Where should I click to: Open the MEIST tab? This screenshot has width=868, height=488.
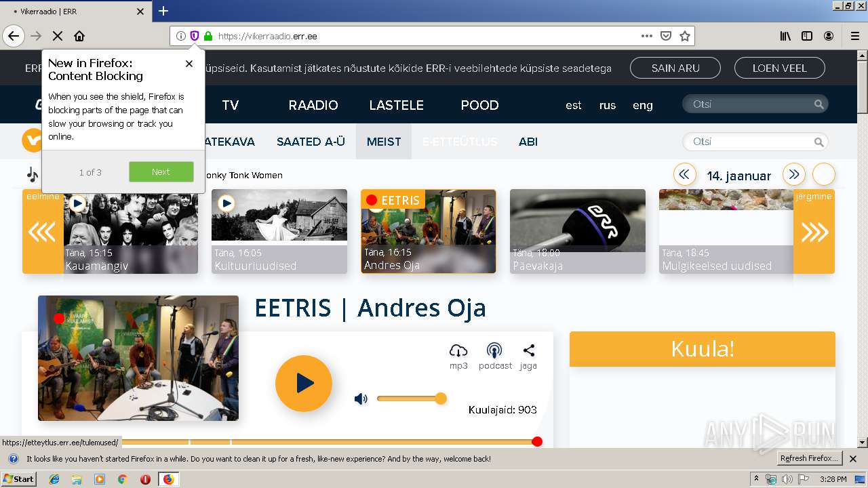coord(384,142)
